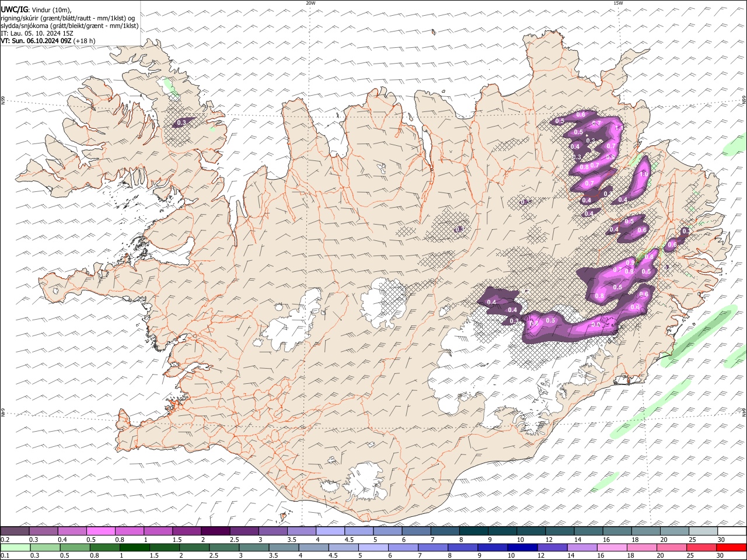Click the 'rigning/skúrir' legend description line
This screenshot has height=560, width=747.
[68, 18]
